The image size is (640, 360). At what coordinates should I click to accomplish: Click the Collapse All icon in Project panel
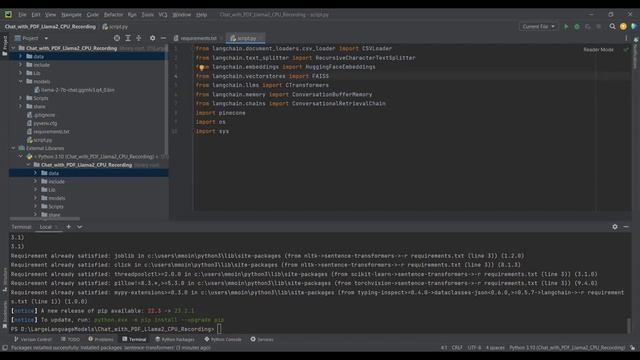139,38
